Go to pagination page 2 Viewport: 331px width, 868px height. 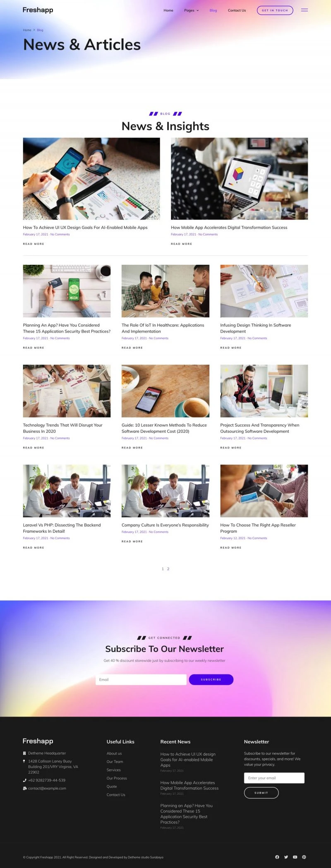pyautogui.click(x=168, y=569)
